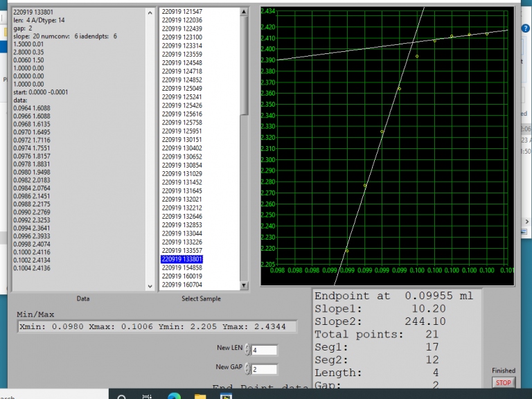Click the red STOP button
Image resolution: width=532 pixels, height=399 pixels.
tap(504, 382)
